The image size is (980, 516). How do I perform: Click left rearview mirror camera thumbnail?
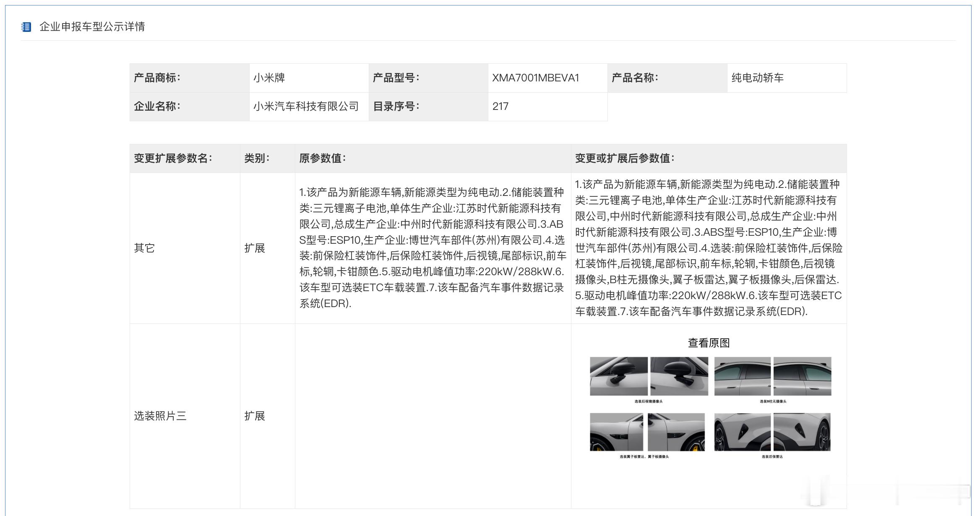[618, 376]
